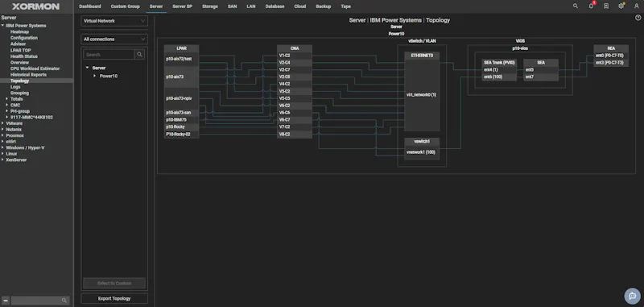Open the bookmark icon in top bar
Screen dimensions: 644x307
pos(606,6)
